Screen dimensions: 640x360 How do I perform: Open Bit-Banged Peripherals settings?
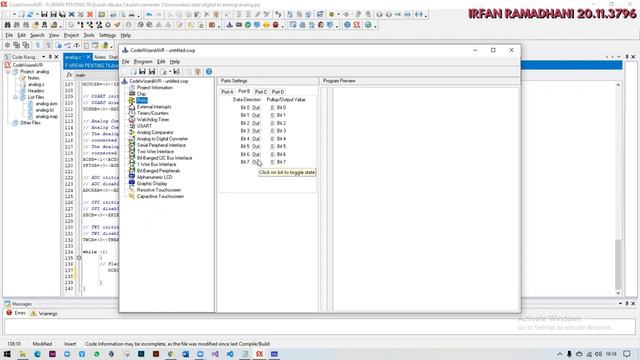coord(158,171)
